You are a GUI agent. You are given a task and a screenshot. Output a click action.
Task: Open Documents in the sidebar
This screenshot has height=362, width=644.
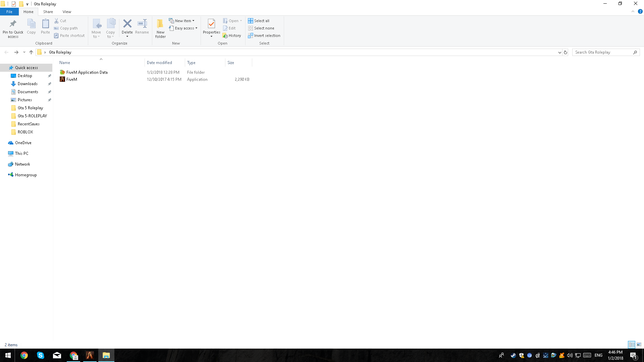click(28, 92)
